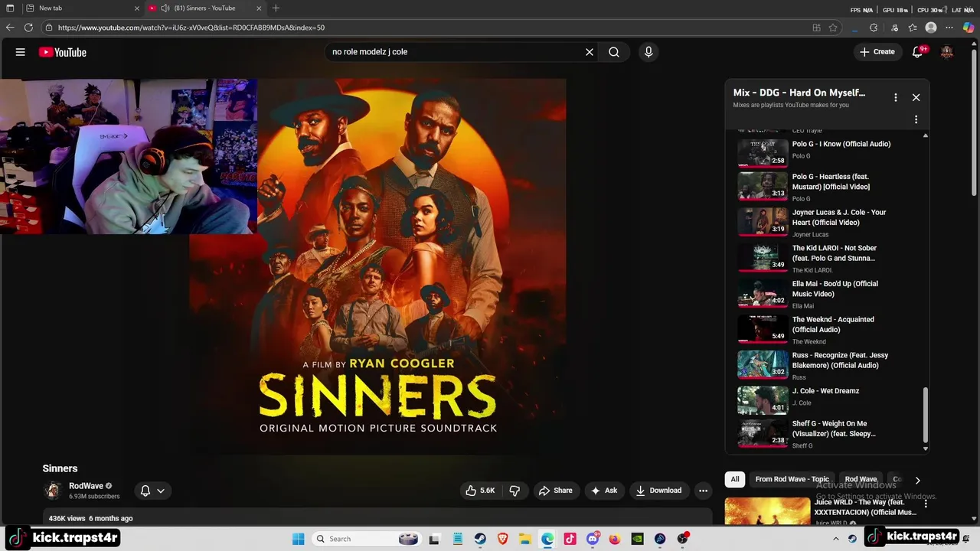Choose Russ - Recognize in the playlist
The height and width of the screenshot is (551, 980).
[815, 366]
